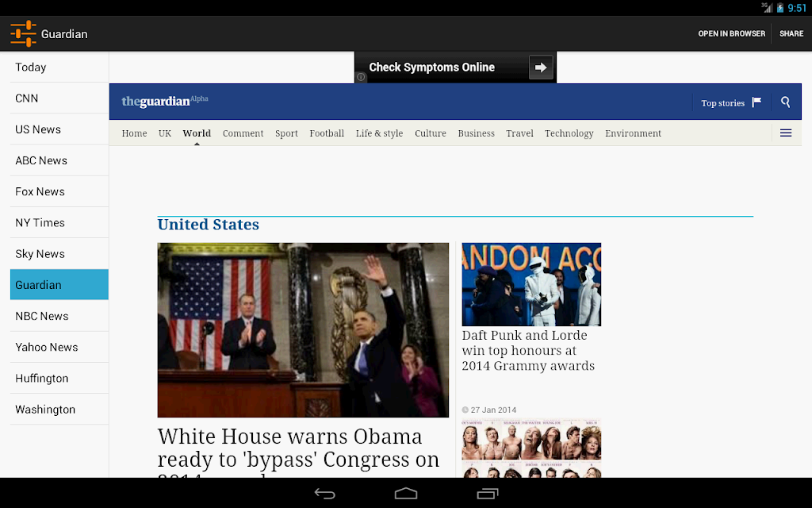Viewport: 812px width, 508px height.
Task: Open the World nav tab
Action: [x=197, y=133]
